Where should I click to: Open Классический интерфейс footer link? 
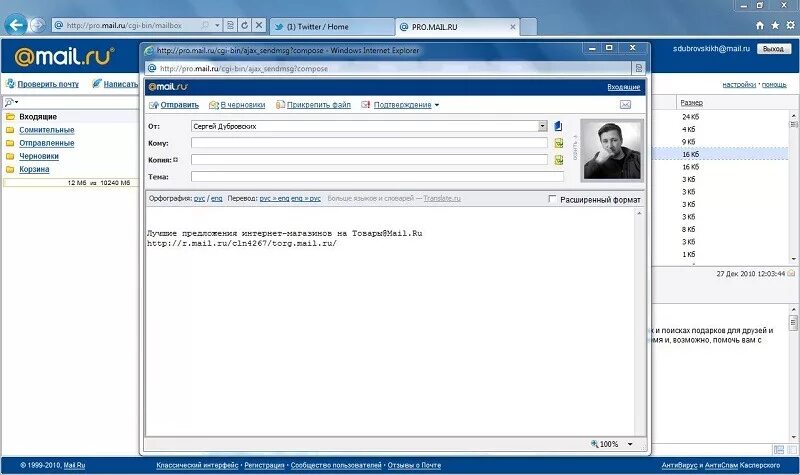(197, 465)
